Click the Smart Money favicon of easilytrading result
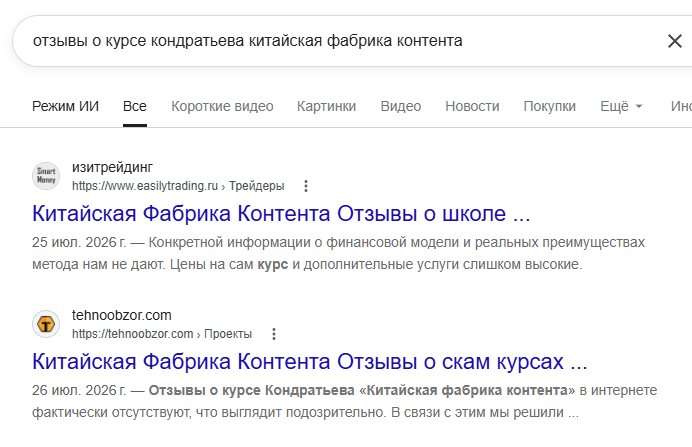This screenshot has width=692, height=447. (46, 176)
